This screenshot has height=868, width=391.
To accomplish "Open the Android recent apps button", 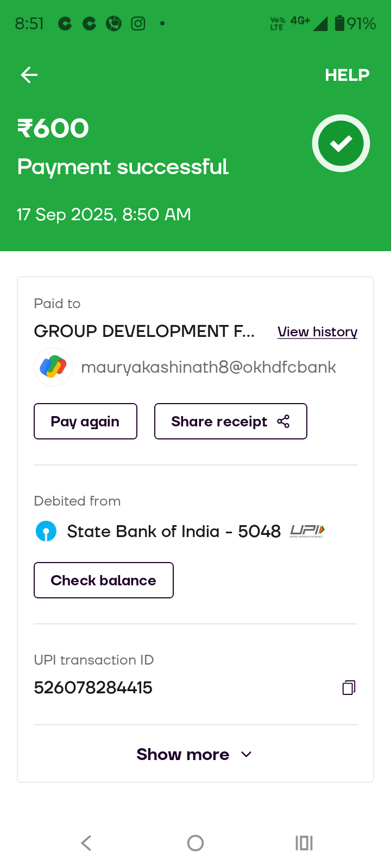I will pos(304,843).
